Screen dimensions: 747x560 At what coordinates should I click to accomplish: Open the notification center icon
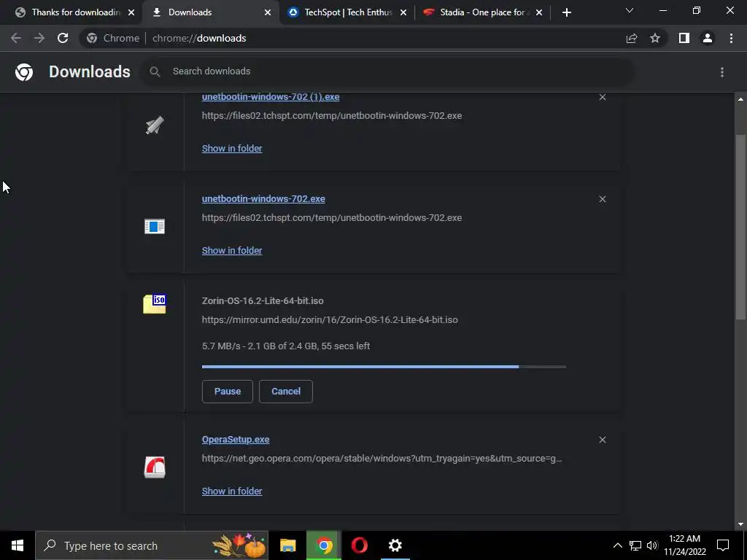click(x=723, y=545)
